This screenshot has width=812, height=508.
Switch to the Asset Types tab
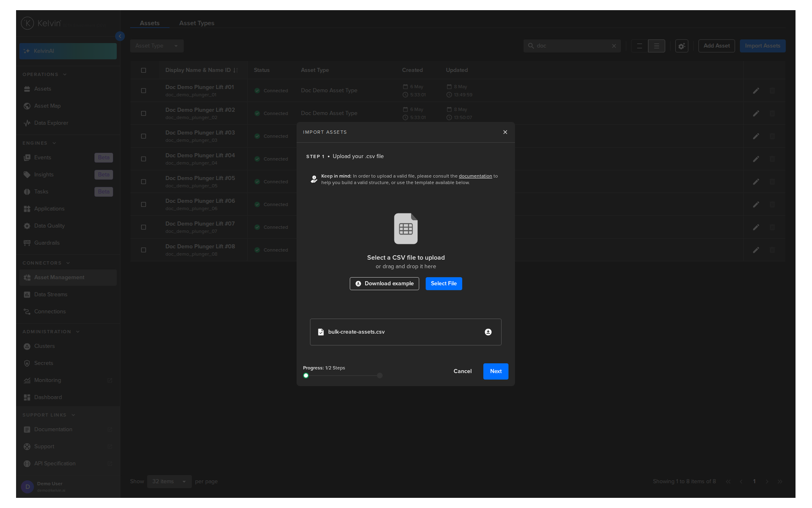pos(197,23)
